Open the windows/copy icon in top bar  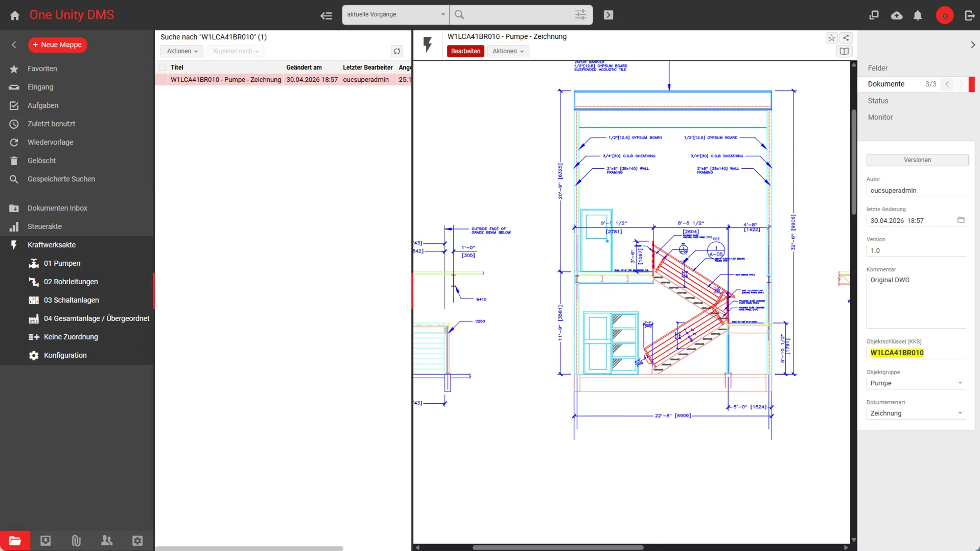click(x=874, y=15)
